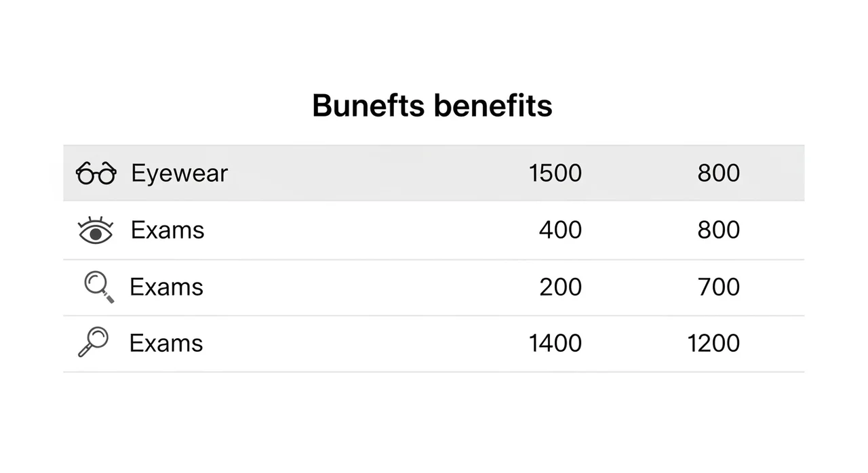Screen dimensions: 868x473
Task: Click the magnifier icon in the 200 row
Action: tap(98, 287)
